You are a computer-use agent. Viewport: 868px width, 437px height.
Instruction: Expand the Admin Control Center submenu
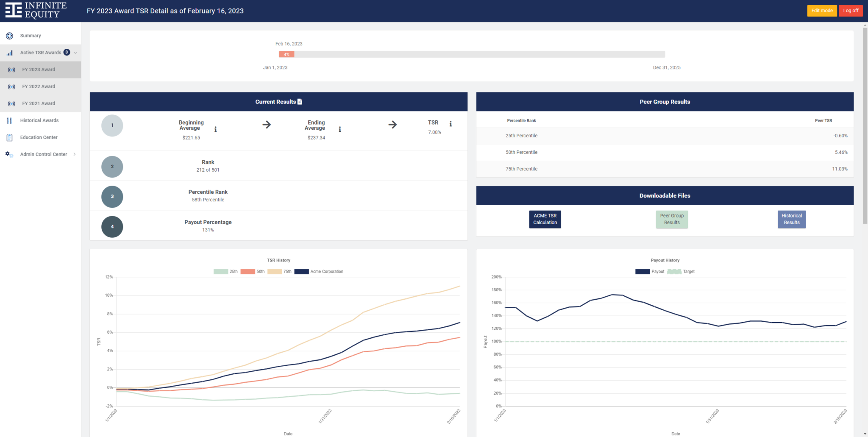pos(75,154)
